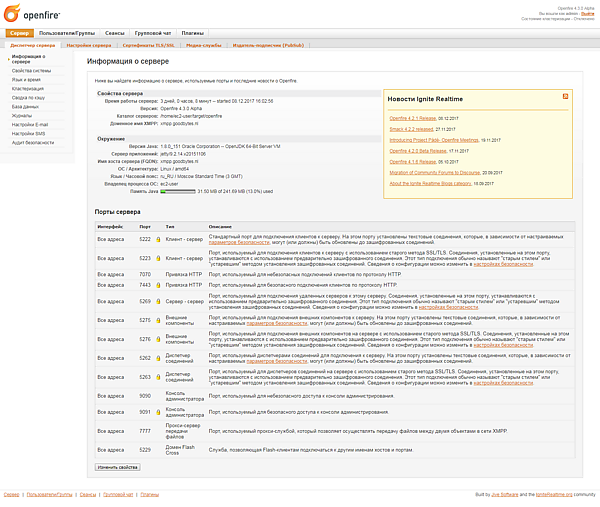Click the footer Групповой чат link
Screen dimensions: 600x507
pyautogui.click(x=118, y=495)
